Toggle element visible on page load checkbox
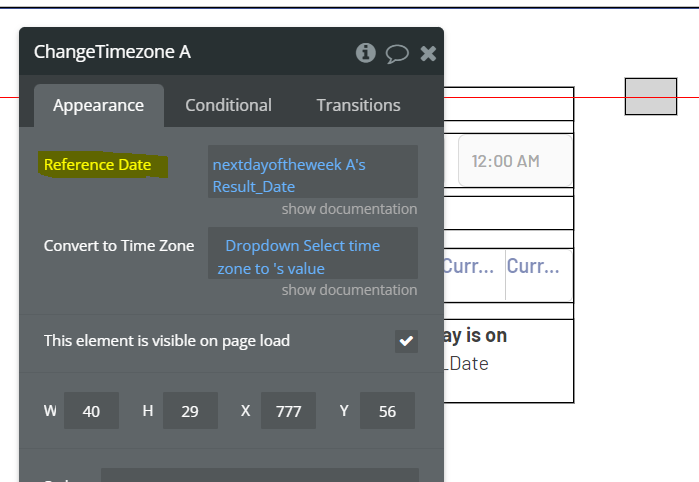This screenshot has width=699, height=482. point(406,341)
